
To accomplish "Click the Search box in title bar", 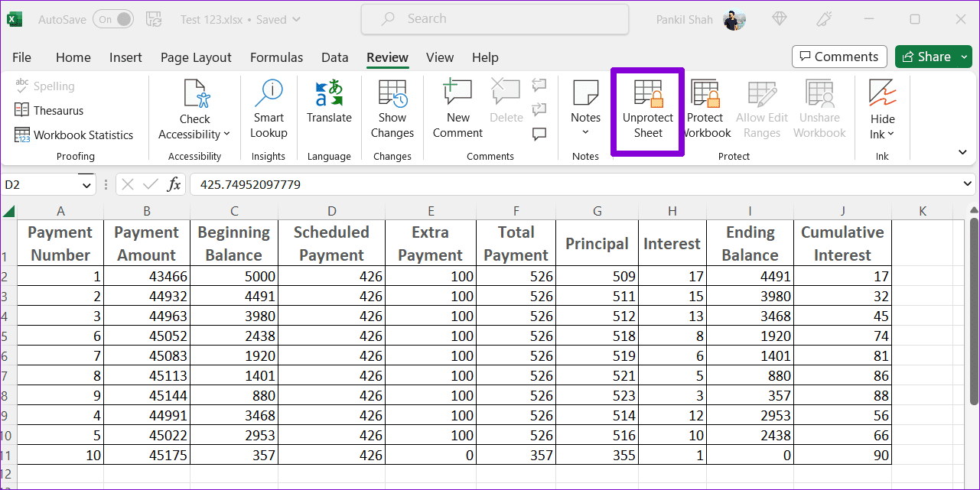I will (495, 19).
